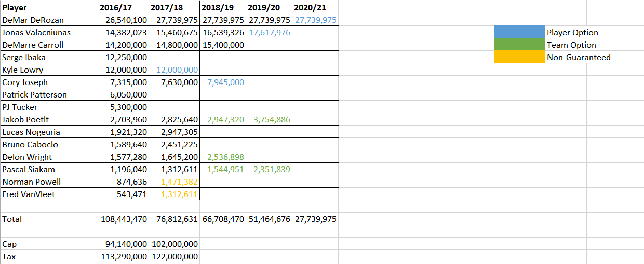Click the 'Jakob Poetlt' name cell

pos(49,119)
